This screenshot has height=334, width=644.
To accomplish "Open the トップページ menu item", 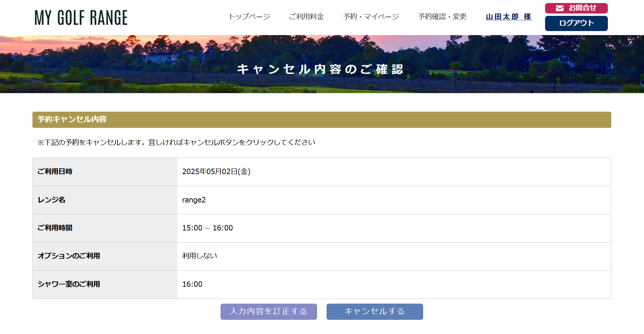I will click(249, 17).
